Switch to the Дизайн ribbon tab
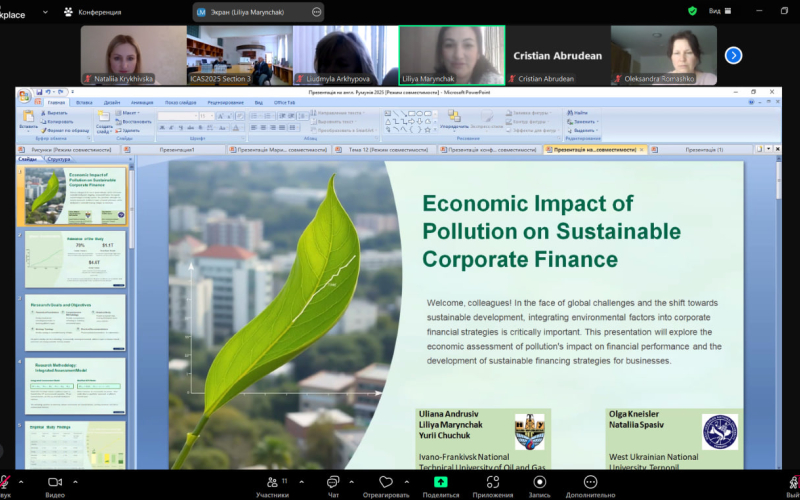800x500 pixels. click(112, 103)
